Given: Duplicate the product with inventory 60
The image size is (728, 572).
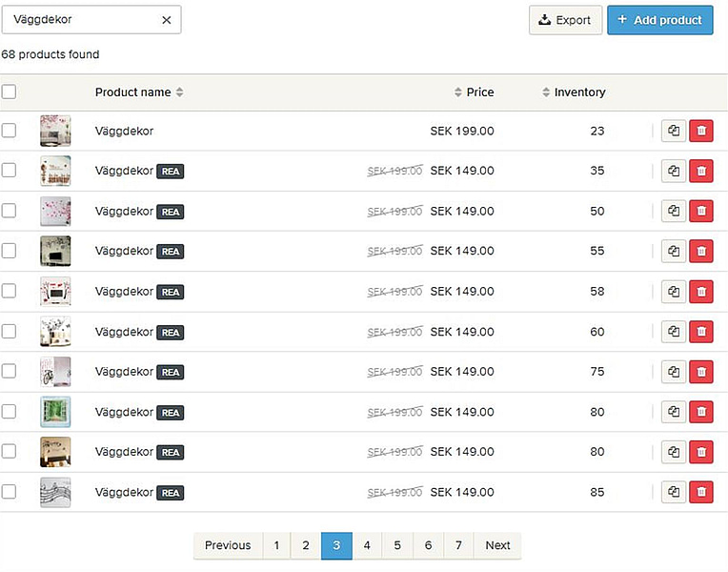Looking at the screenshot, I should (x=674, y=331).
